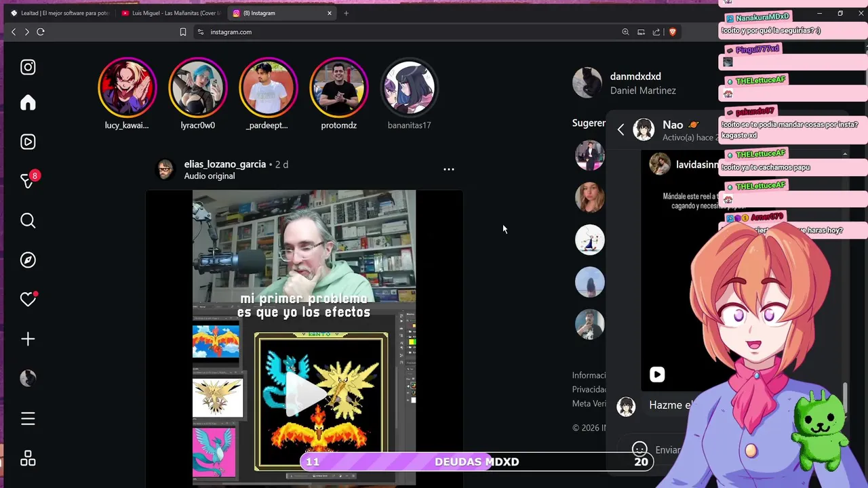Click the picture-in-picture icon in browser toolbar

pos(641,32)
